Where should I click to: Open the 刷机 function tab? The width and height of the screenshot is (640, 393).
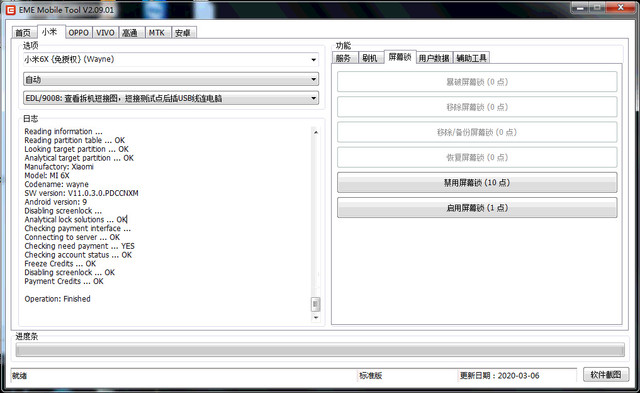(x=370, y=58)
